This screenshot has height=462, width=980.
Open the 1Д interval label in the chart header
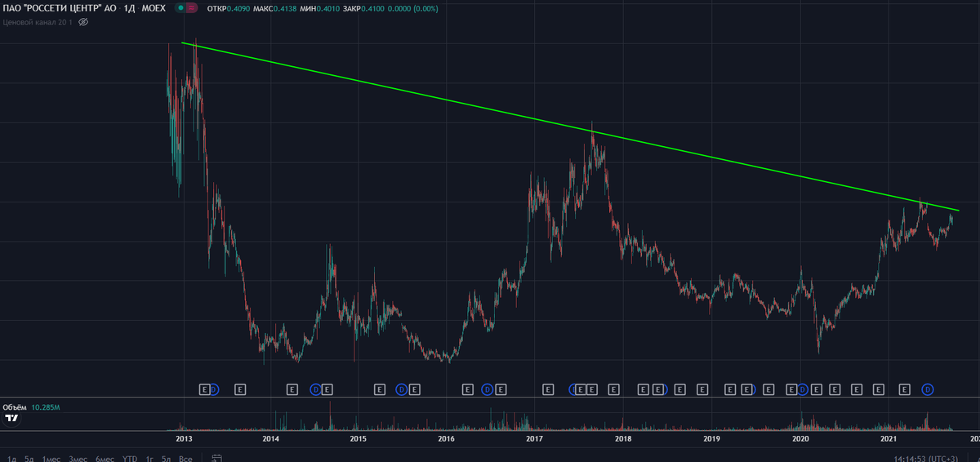129,8
